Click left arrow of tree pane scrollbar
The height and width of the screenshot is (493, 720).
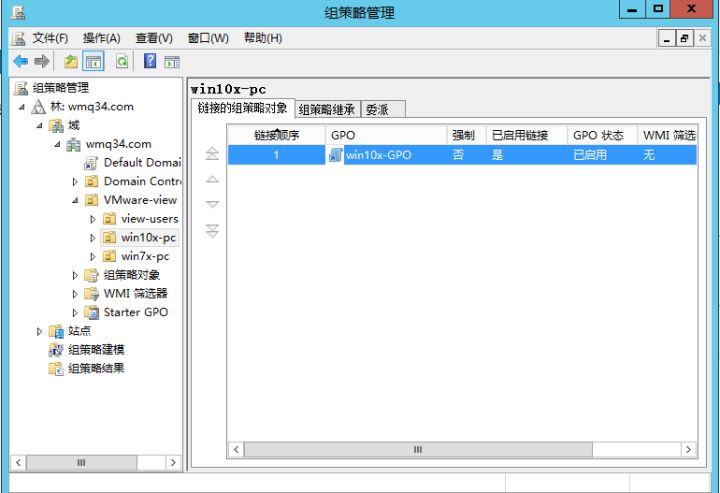click(x=18, y=462)
